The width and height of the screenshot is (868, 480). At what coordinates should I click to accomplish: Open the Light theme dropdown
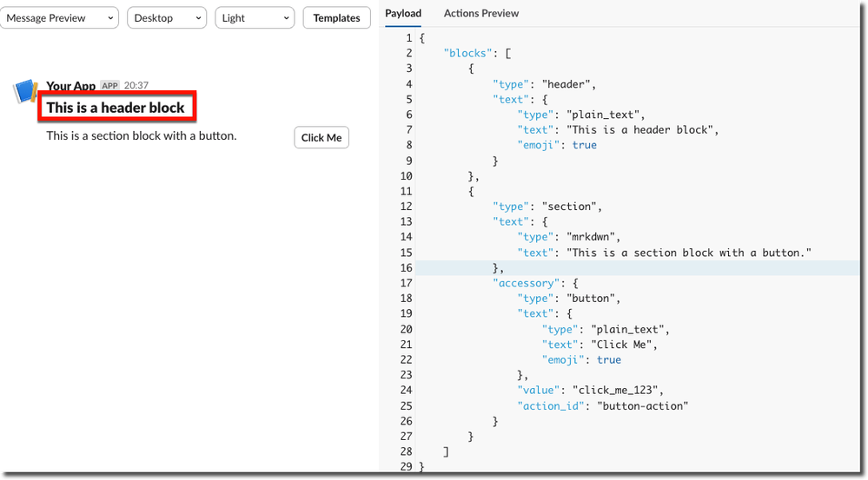click(255, 18)
